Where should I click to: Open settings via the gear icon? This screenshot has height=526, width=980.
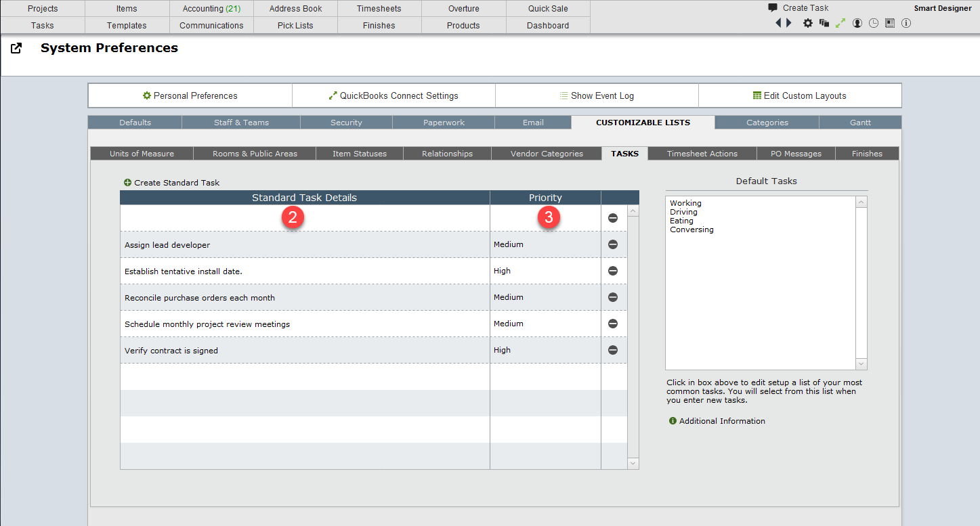pyautogui.click(x=808, y=23)
